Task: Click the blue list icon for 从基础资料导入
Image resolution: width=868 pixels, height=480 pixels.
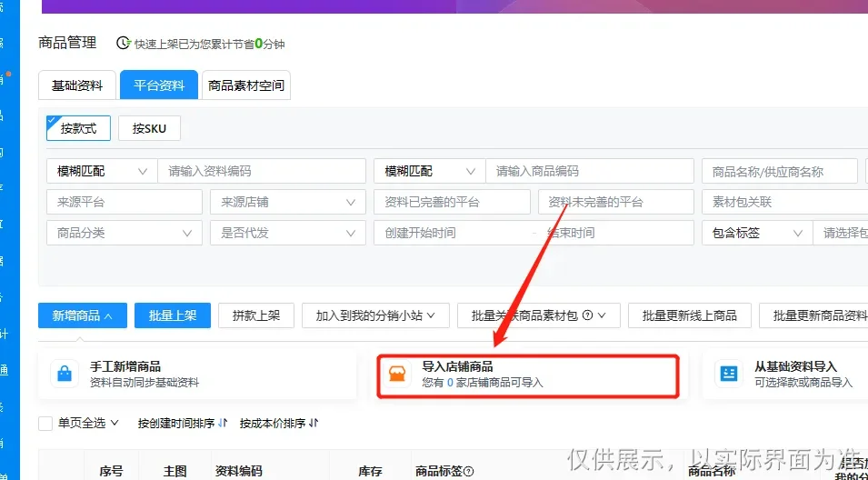Action: tap(729, 375)
